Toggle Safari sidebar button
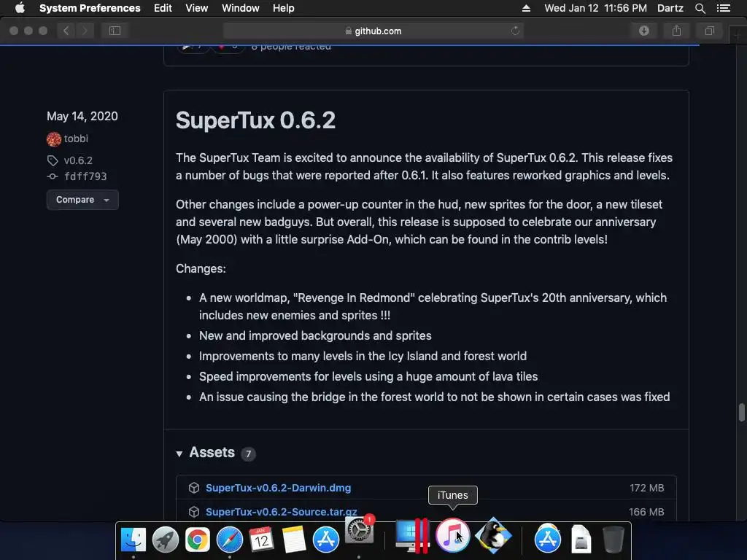Screen dimensions: 747x560 [115, 31]
